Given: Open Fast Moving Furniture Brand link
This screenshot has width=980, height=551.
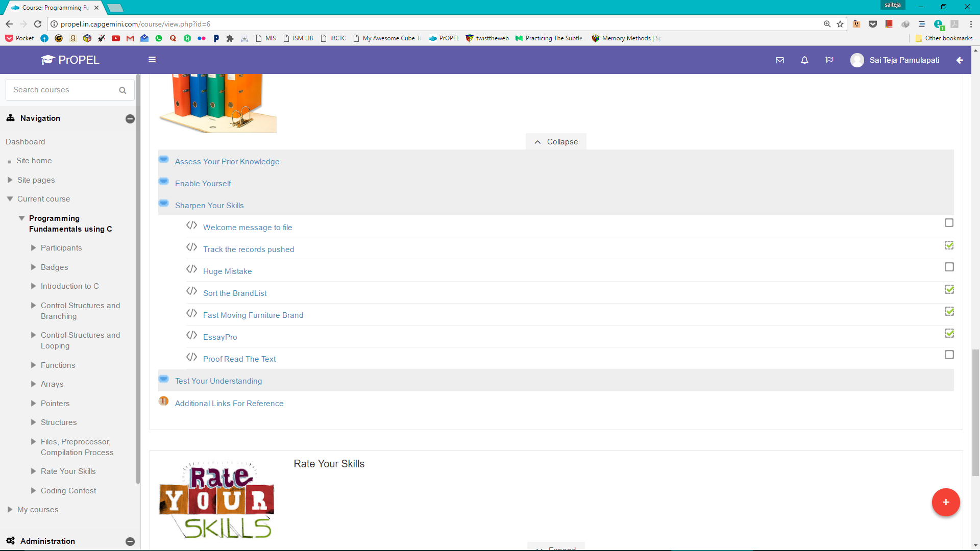Looking at the screenshot, I should (253, 315).
